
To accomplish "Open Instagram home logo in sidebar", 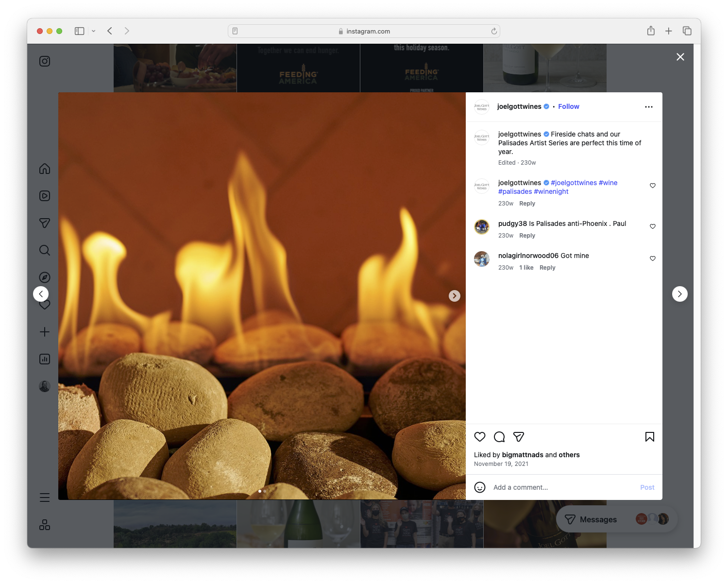I will click(45, 61).
